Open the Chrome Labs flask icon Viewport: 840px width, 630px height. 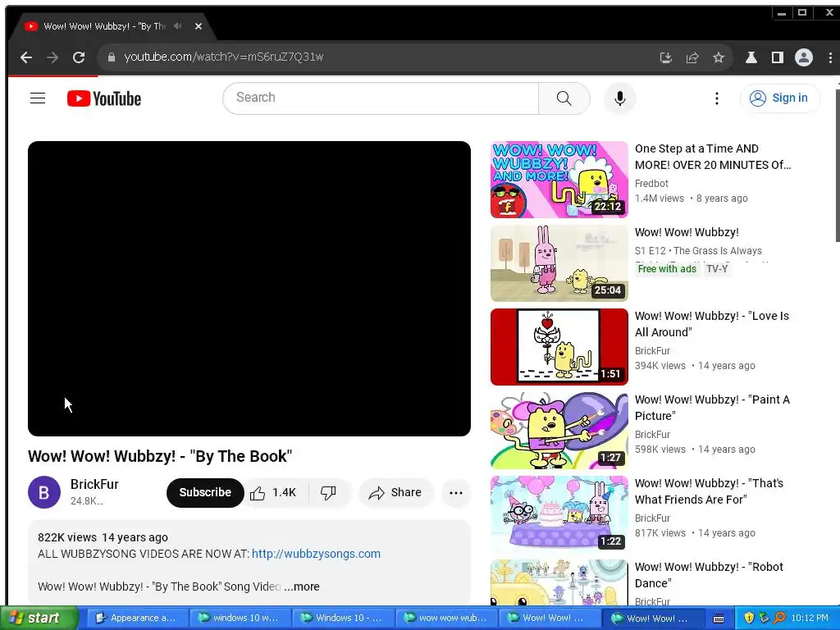pos(751,57)
